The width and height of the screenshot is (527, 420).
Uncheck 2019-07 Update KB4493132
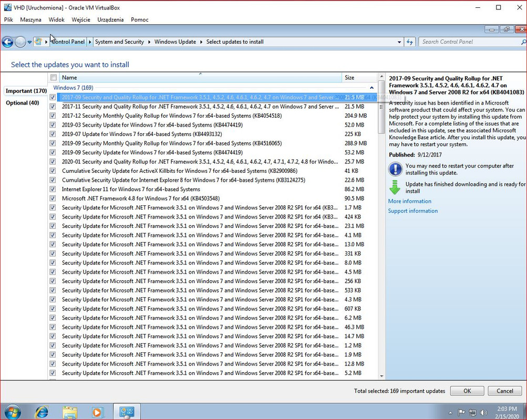tap(53, 134)
